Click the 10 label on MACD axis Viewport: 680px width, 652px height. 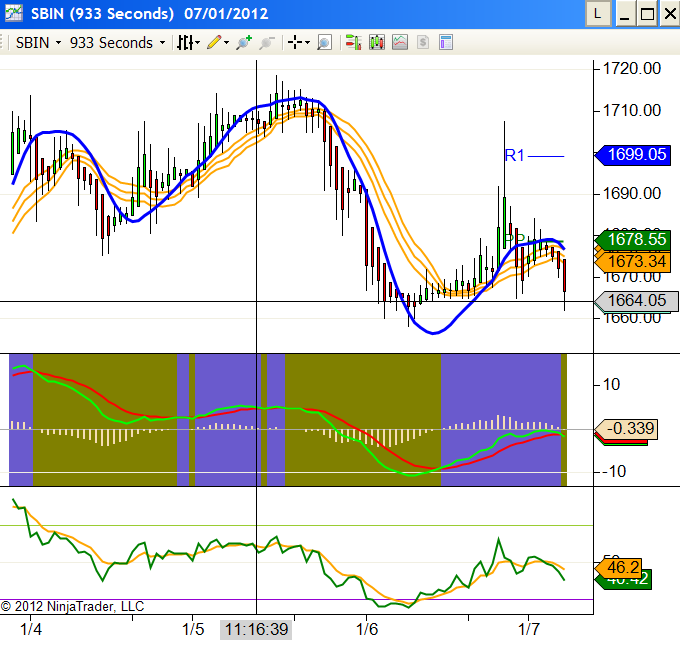pos(611,384)
